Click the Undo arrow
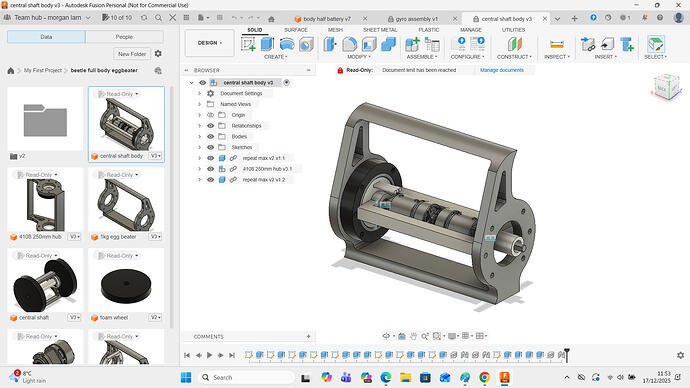This screenshot has height=388, width=690. (235, 18)
